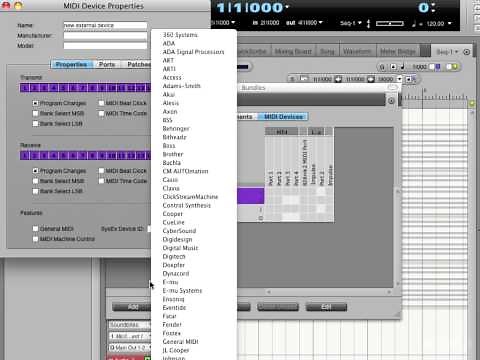
Task: Toggle Receive channel 1 box
Action: pos(24,156)
